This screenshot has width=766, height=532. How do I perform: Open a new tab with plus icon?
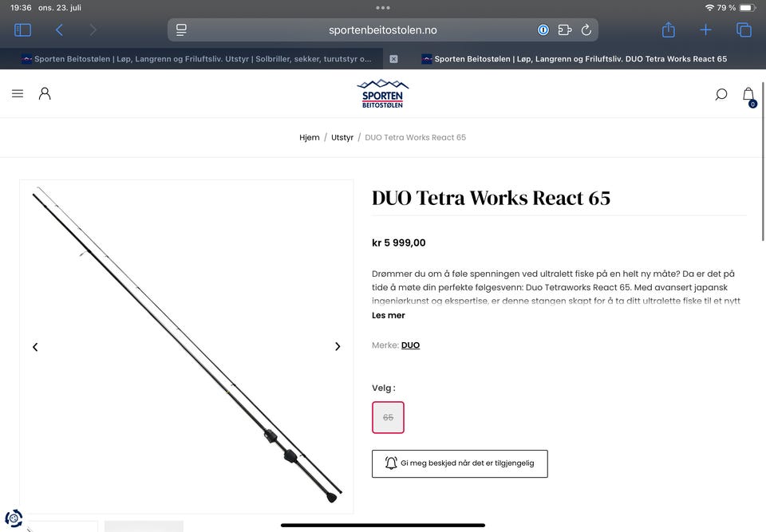[705, 30]
